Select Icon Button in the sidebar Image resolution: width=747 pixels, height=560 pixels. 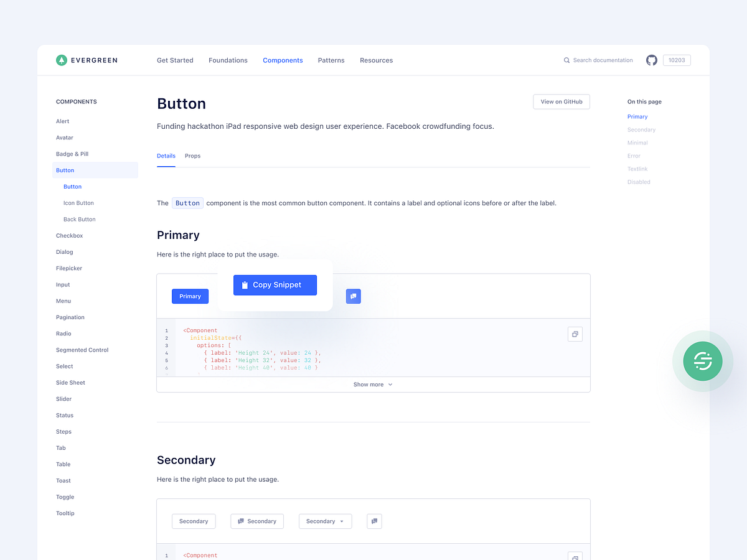tap(78, 202)
